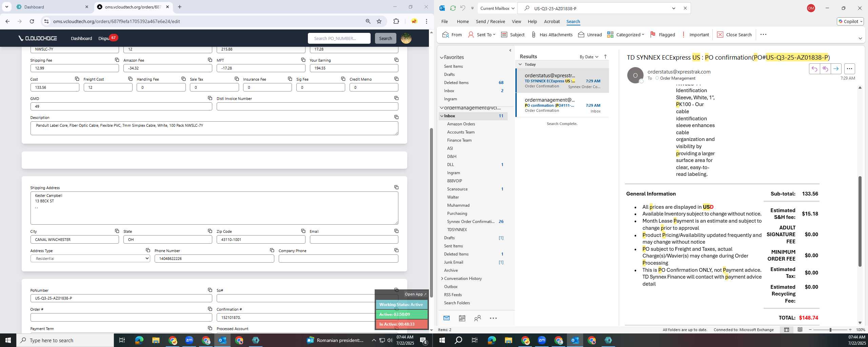The image size is (868, 347).
Task: Open the File menu in Outlook
Action: pyautogui.click(x=445, y=21)
